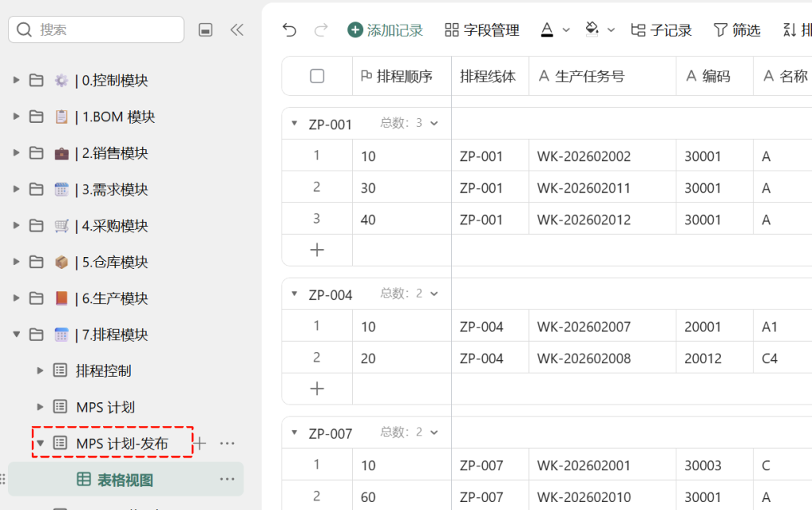Expand the 0.控制模块 folder arrow
The image size is (812, 510).
click(16, 80)
